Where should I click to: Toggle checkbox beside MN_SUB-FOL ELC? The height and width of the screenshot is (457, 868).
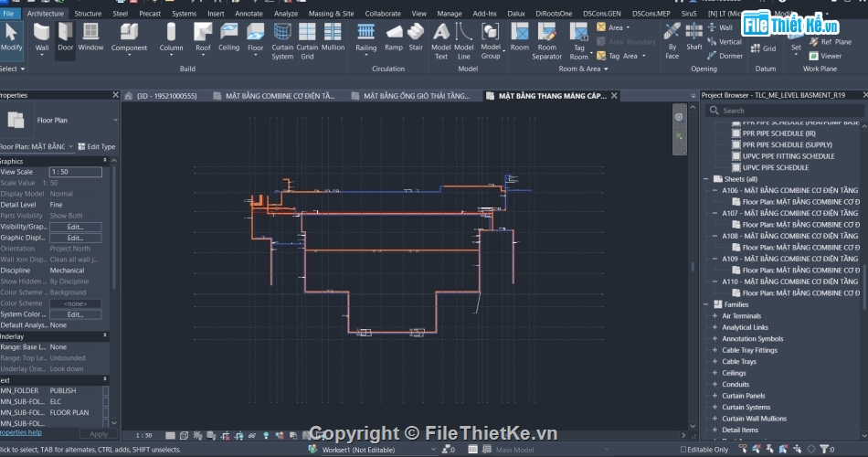(106, 401)
